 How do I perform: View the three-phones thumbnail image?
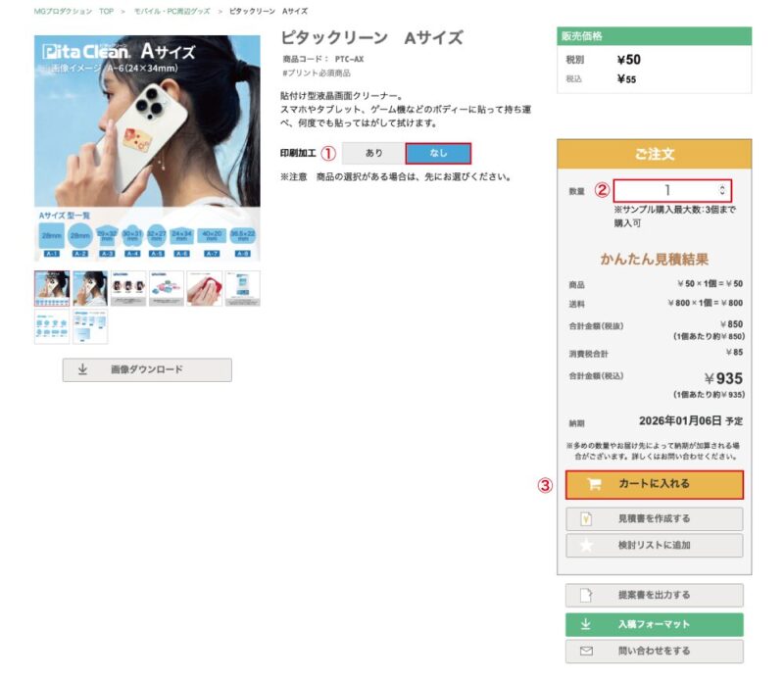click(128, 289)
